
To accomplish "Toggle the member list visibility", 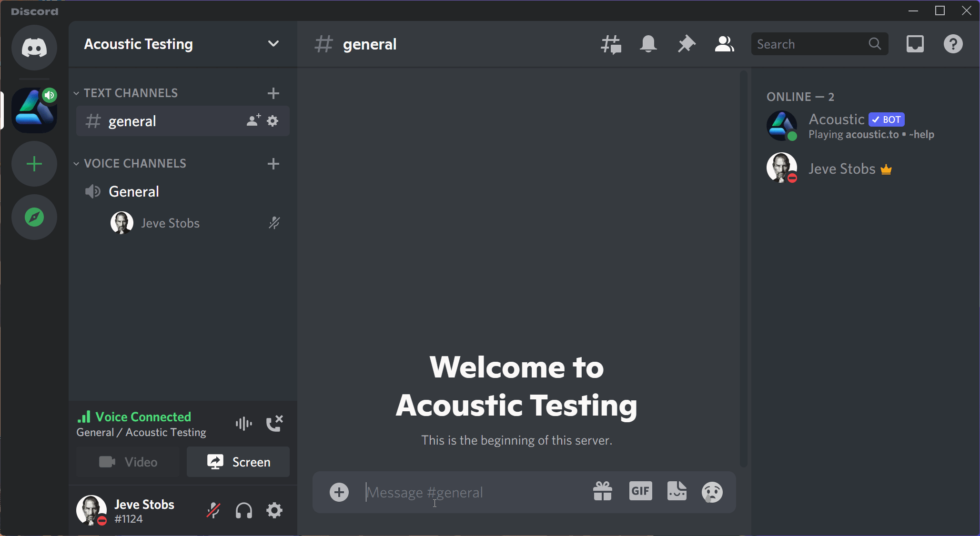I will (x=724, y=44).
